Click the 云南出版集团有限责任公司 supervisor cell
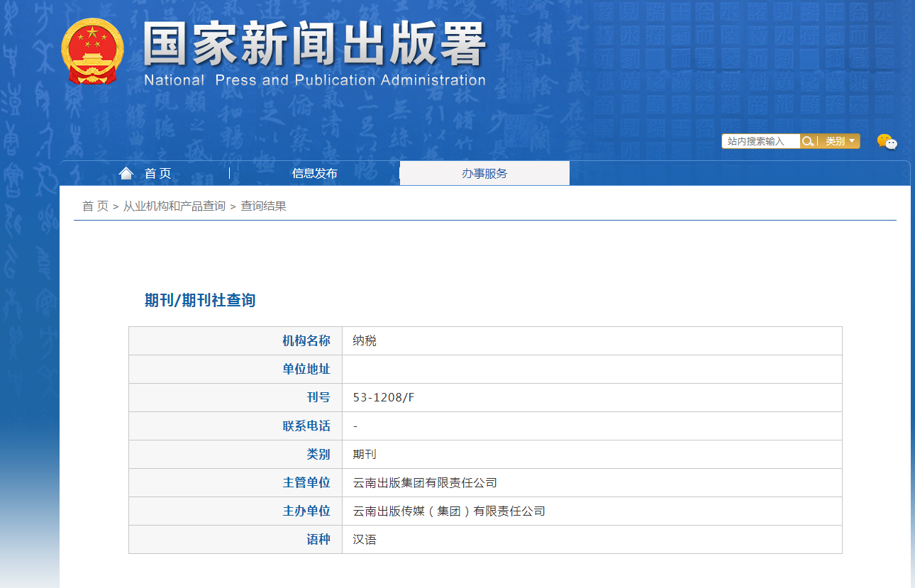 pos(425,482)
